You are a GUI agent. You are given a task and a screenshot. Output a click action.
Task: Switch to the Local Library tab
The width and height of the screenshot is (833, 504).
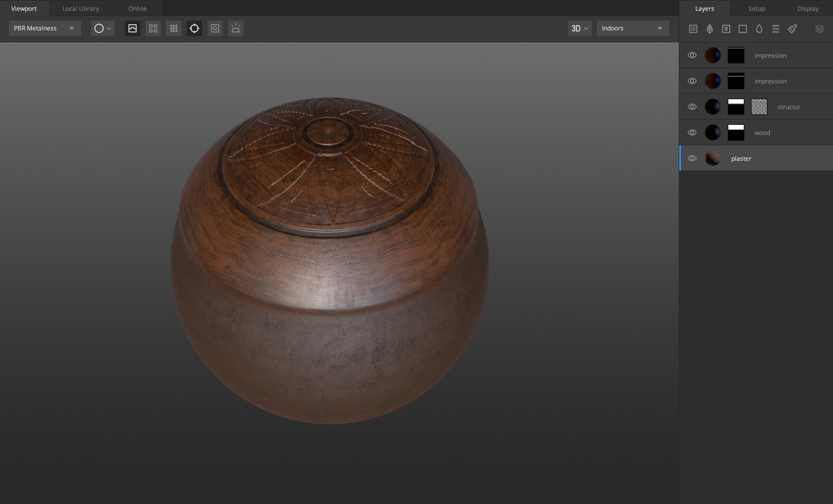pyautogui.click(x=80, y=8)
